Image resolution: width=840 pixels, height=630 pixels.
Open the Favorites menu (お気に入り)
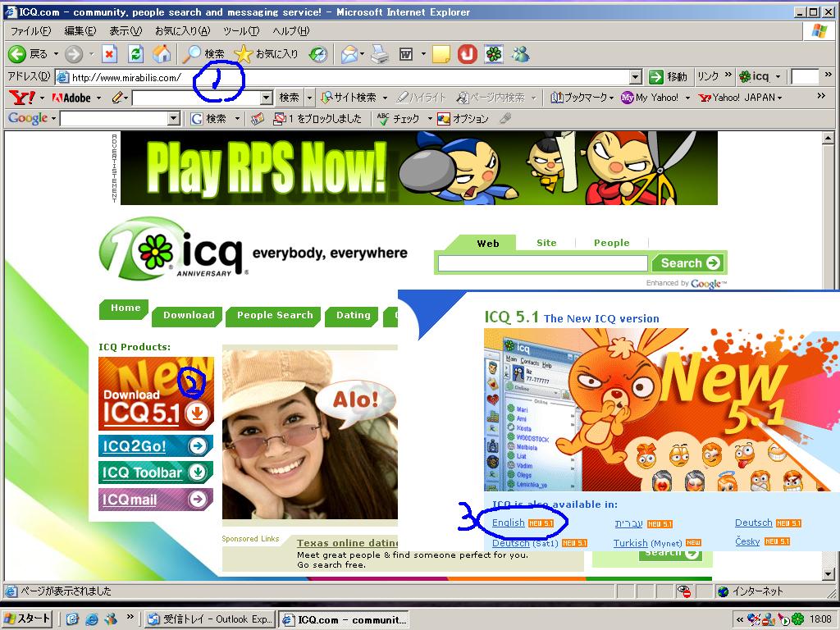[x=183, y=31]
